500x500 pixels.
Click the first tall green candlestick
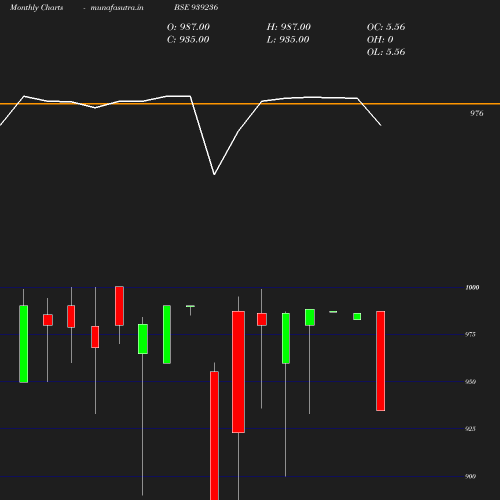(24, 344)
